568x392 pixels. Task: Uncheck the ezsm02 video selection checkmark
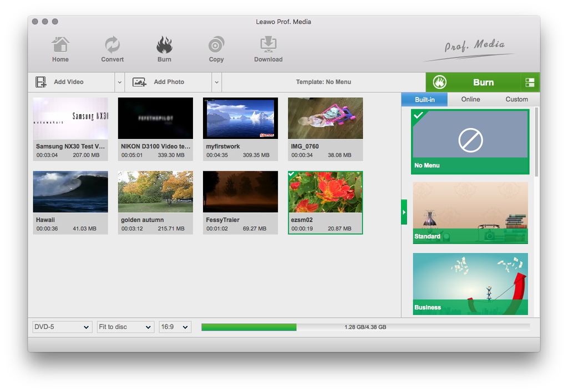tap(292, 175)
